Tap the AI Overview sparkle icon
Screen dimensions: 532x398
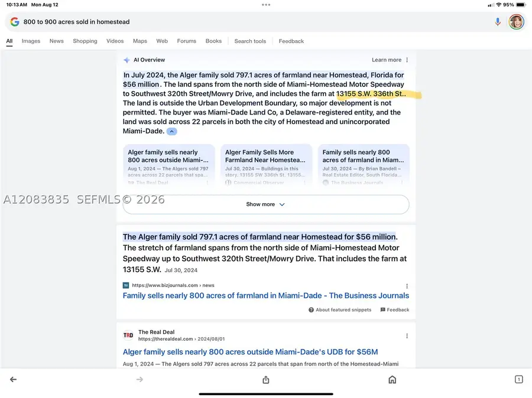[126, 60]
